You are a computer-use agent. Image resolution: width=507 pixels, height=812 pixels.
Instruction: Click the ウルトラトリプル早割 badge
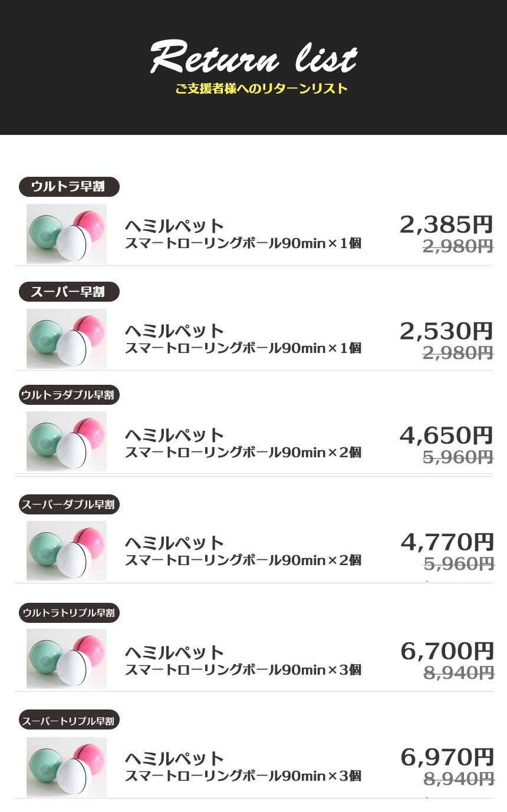[x=69, y=613]
